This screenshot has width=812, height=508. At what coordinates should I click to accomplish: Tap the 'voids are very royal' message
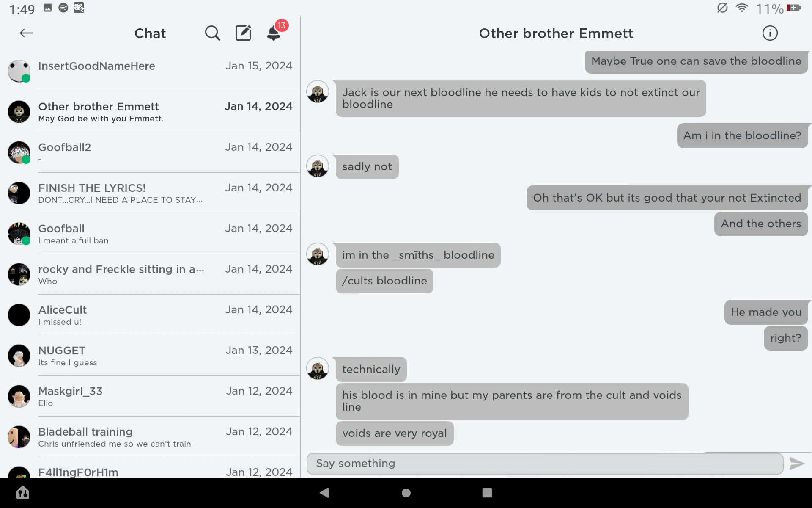click(394, 433)
